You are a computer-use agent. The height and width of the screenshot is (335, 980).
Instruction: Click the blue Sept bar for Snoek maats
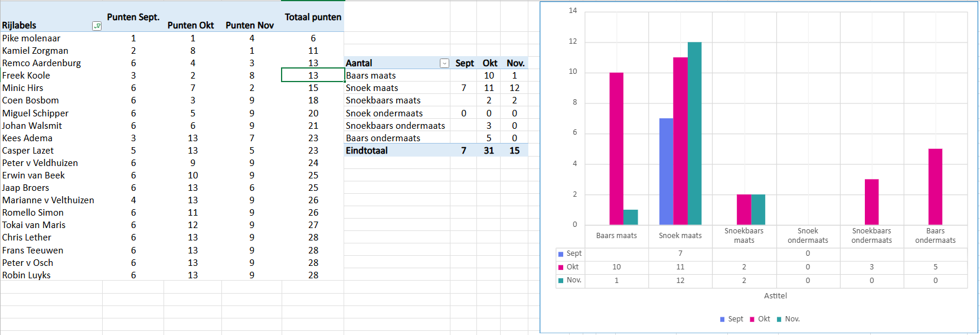click(x=666, y=171)
